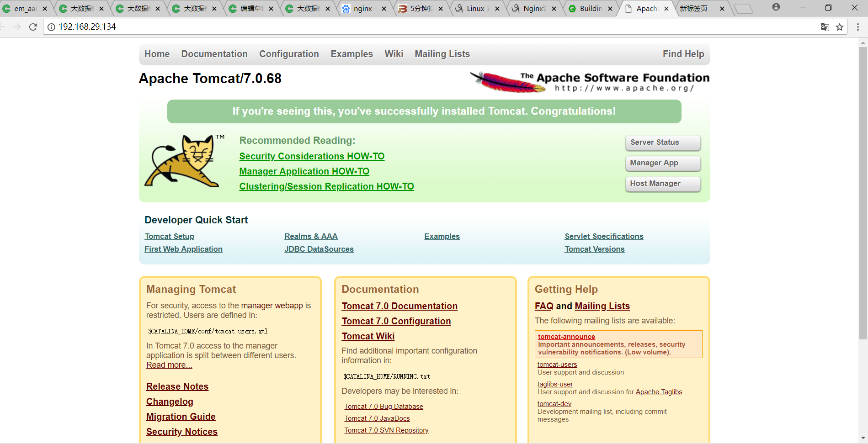Click the Read more... link
Image resolution: width=868 pixels, height=444 pixels.
coord(169,365)
